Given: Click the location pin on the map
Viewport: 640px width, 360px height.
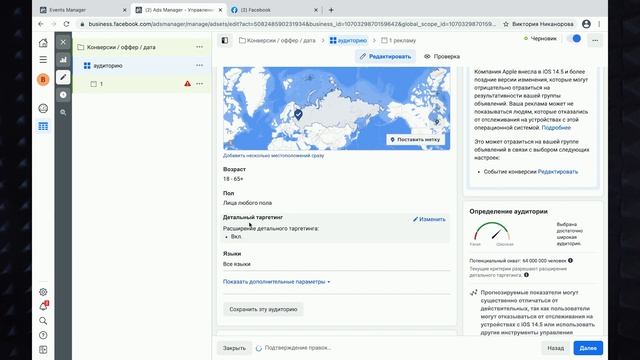Looking at the screenshot, I should (x=298, y=114).
